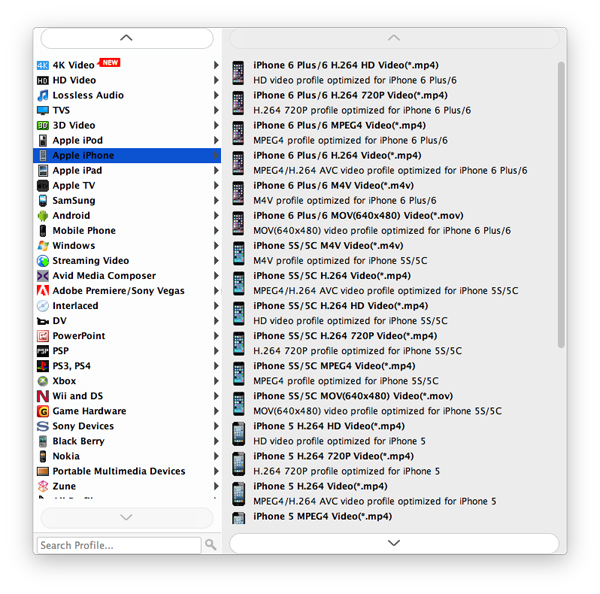
Task: Expand the Game Hardware submenu arrow
Action: point(216,411)
